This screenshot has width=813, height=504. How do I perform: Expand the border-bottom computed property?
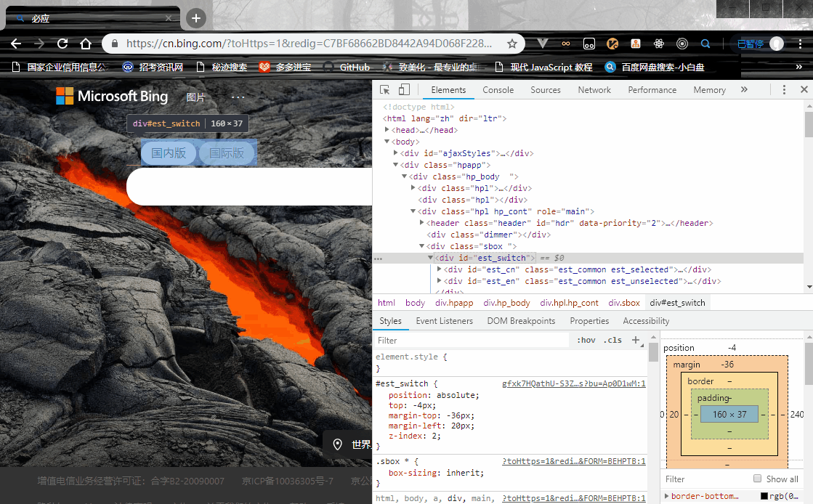[667, 496]
